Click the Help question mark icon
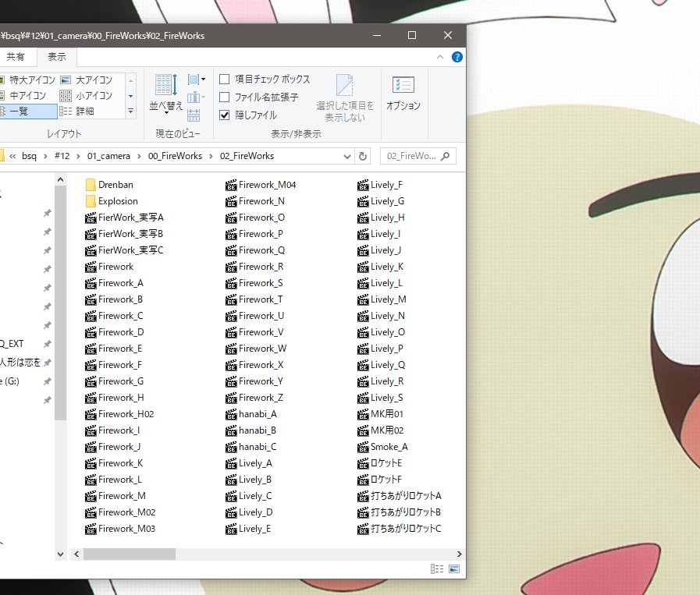This screenshot has width=700, height=595. 457,57
